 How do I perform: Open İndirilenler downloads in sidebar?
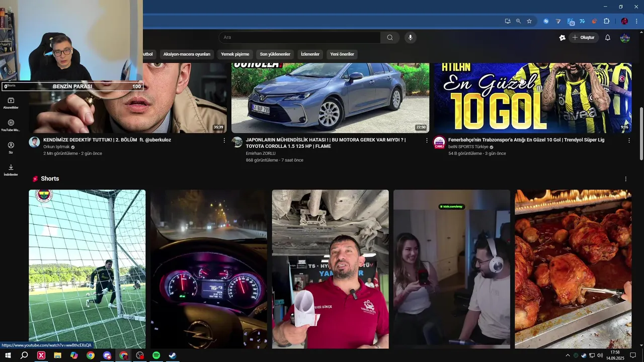[x=11, y=170]
